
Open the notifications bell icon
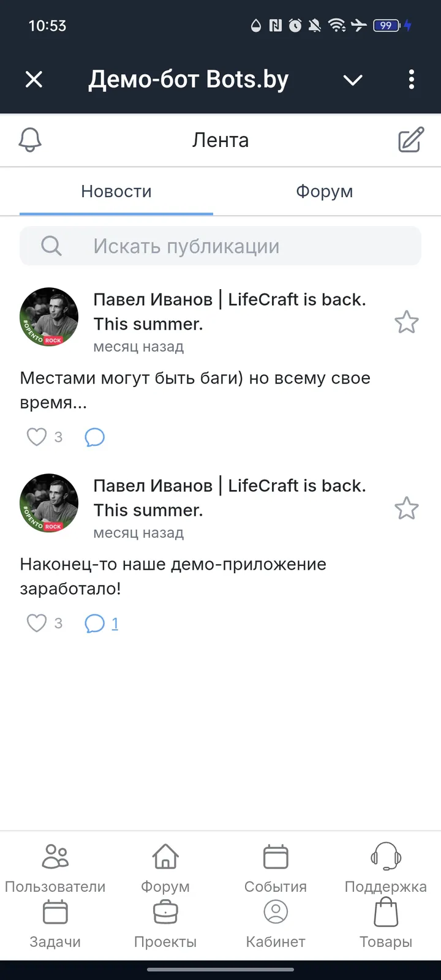coord(30,140)
